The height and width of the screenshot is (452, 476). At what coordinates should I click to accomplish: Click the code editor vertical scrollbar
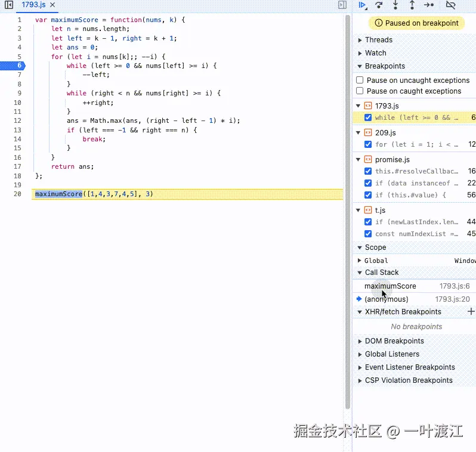pos(348,212)
